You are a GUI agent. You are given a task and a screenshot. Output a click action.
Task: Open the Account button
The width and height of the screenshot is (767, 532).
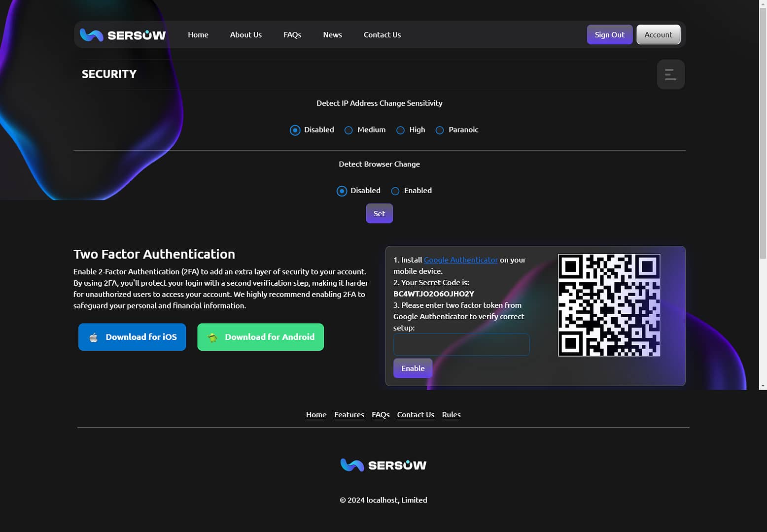(659, 34)
